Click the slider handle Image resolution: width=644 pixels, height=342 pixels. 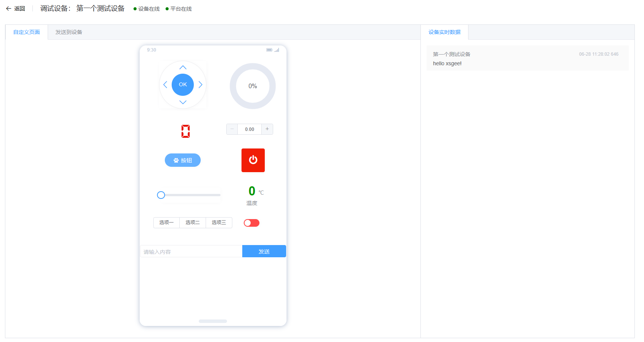click(161, 195)
